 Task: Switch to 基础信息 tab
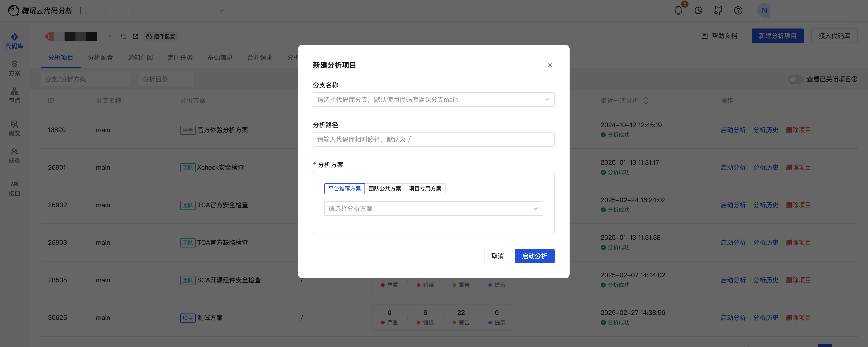[220, 57]
